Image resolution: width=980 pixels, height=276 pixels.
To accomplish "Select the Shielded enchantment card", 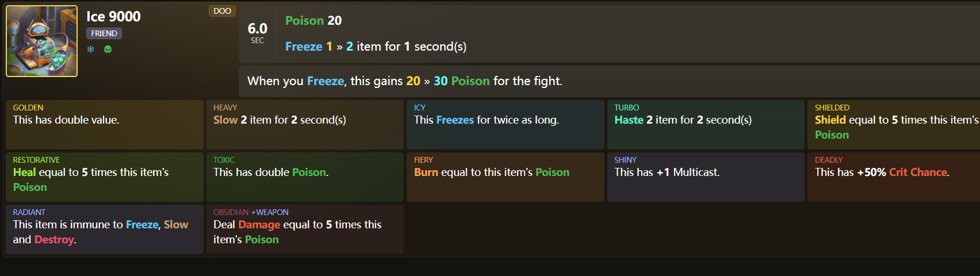I will point(893,125).
